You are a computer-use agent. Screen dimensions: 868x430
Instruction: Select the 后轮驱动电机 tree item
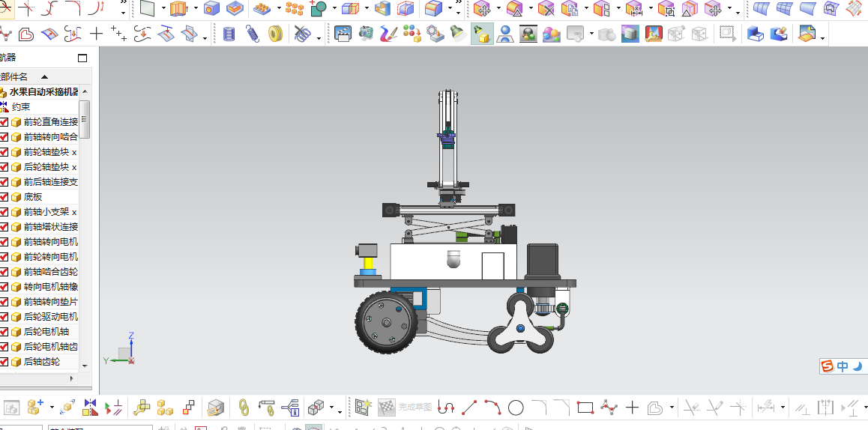[x=50, y=317]
